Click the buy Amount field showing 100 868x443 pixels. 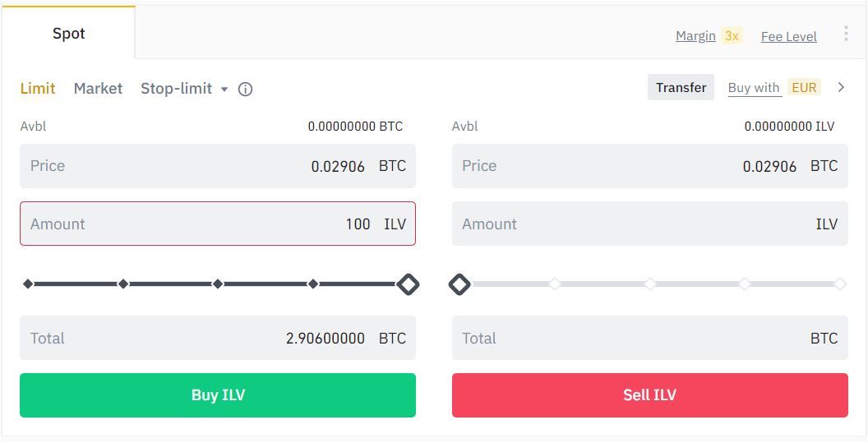(218, 224)
